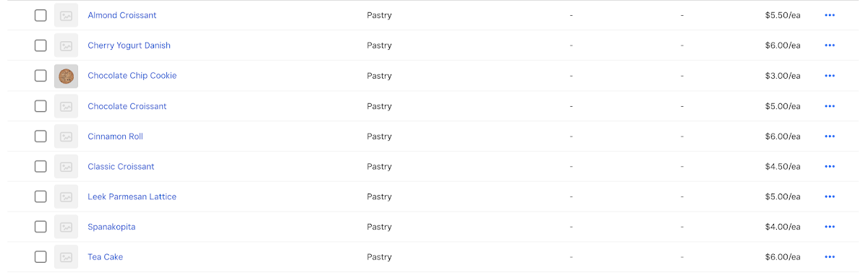Viewport: 868px width, 278px height.
Task: Select the Almond Croissant checkbox
Action: click(x=41, y=15)
